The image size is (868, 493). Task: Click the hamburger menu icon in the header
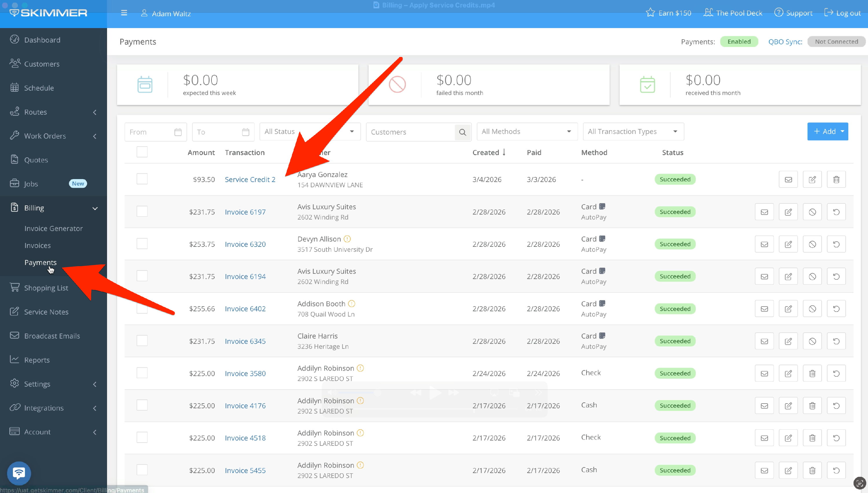coord(124,13)
